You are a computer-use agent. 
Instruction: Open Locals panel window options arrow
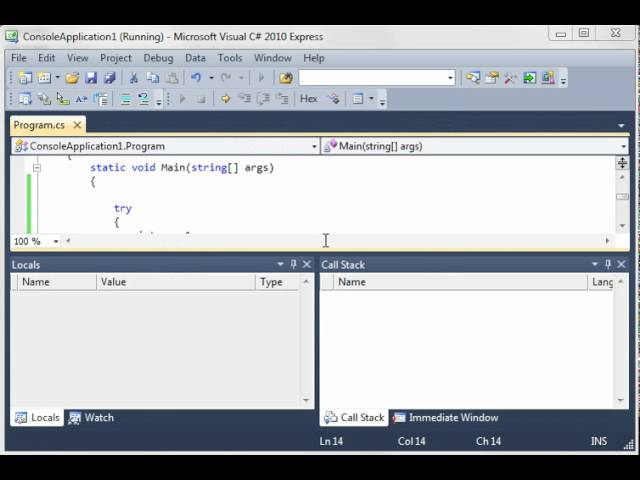click(280, 264)
